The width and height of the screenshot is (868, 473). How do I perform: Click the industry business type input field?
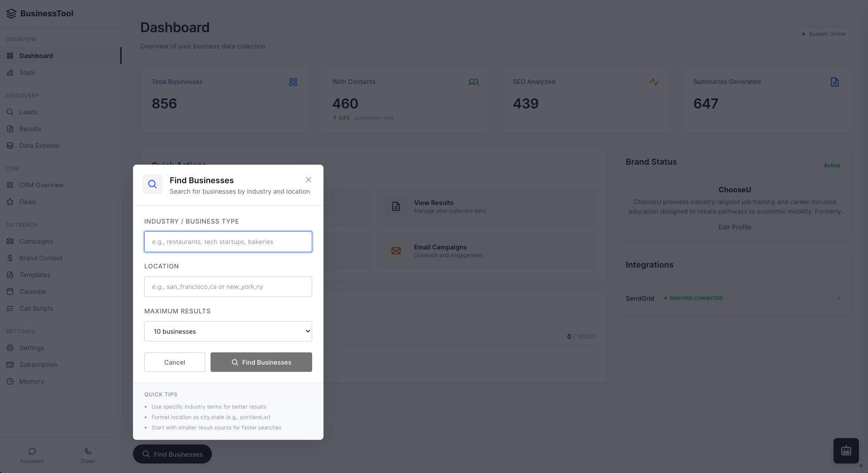228,242
